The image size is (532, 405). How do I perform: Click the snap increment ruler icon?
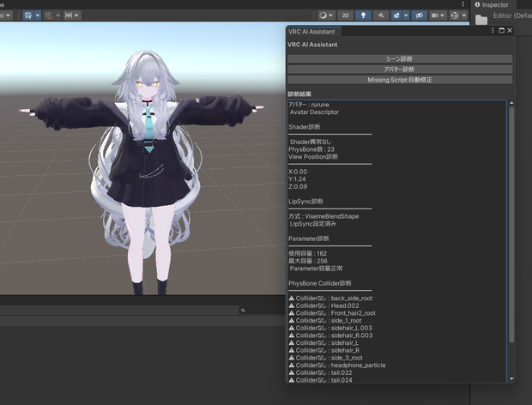pyautogui.click(x=69, y=15)
